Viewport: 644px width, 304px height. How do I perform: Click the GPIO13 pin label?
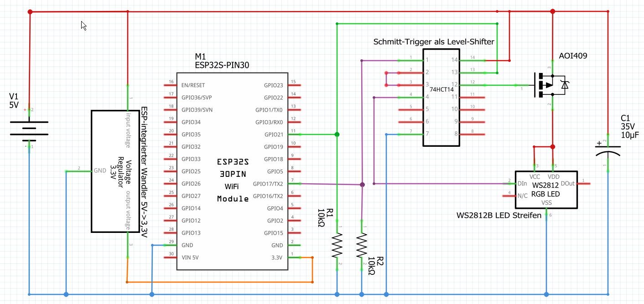[x=191, y=233]
